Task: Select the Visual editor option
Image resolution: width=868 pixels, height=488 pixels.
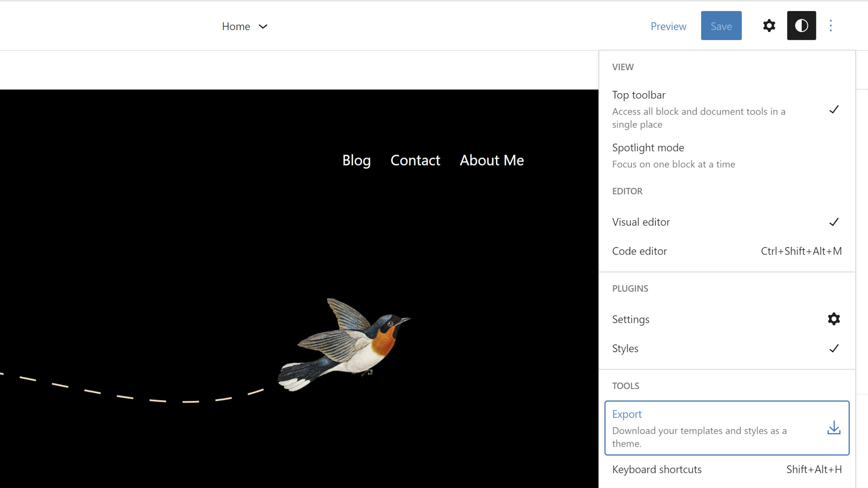Action: 727,222
